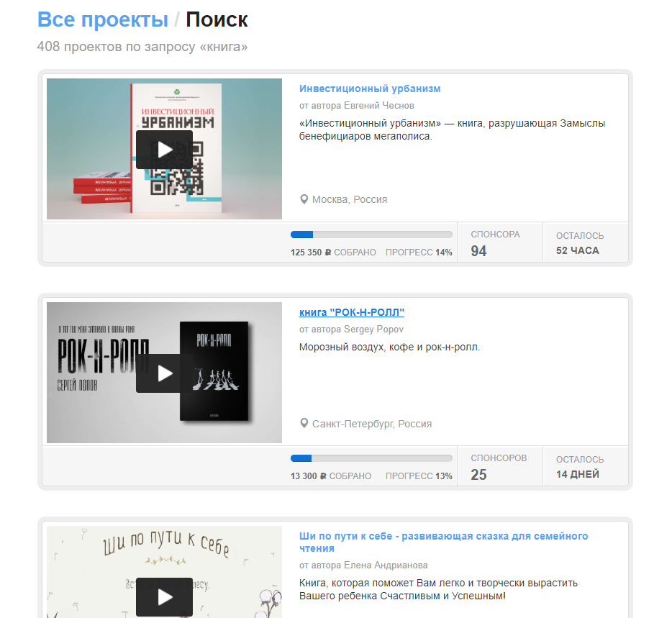Viewport: 672px width, 618px height.
Task: Click the black РОК-Н-РОЛЛ book cover image
Action: click(214, 371)
